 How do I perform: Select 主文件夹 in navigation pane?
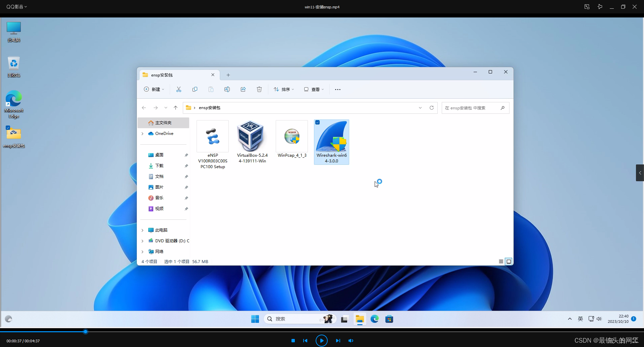click(163, 123)
